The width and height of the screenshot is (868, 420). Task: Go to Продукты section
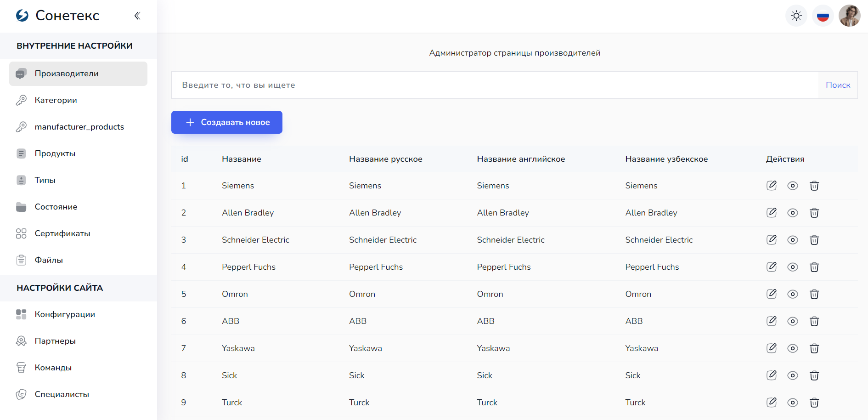point(78,153)
